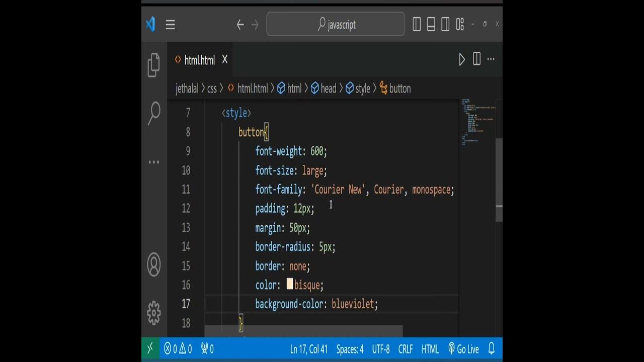Click Go Live in status bar
The width and height of the screenshot is (644, 362).
tap(463, 349)
